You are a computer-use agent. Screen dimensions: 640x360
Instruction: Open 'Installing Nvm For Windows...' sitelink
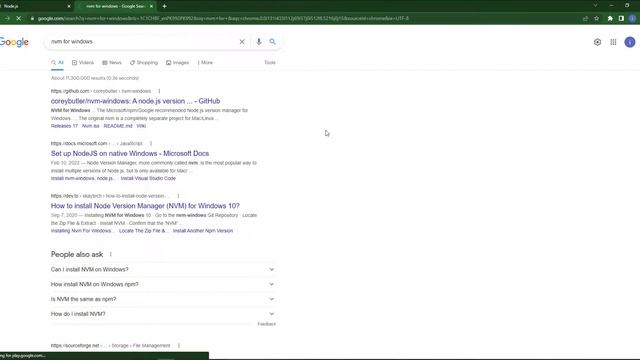[82, 231]
